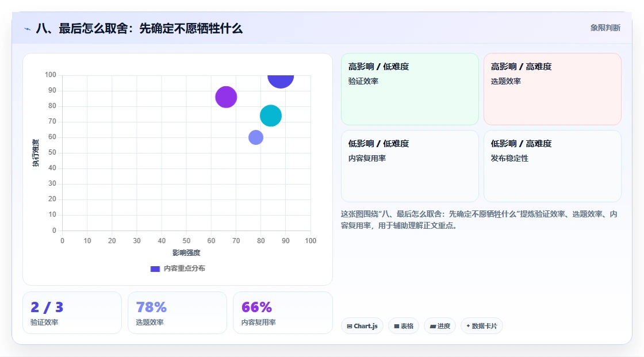The image size is (644, 357).
Task: Select the 低影响 / 高难度 quadrant card
Action: [553, 166]
